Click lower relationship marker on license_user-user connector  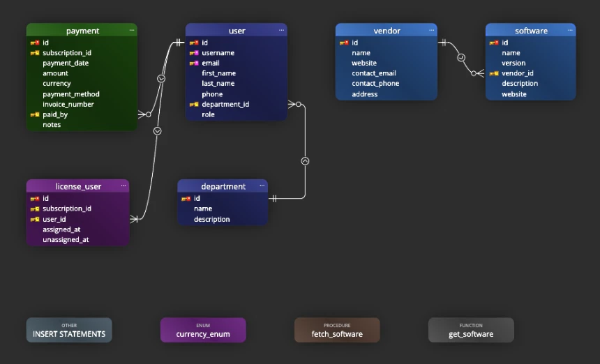coord(157,131)
